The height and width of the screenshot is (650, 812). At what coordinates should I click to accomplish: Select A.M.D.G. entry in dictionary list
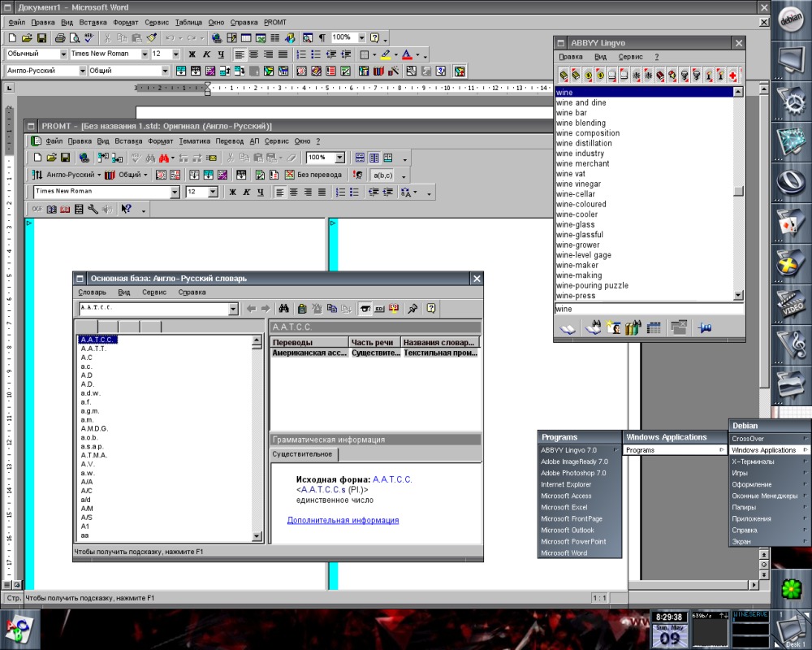95,429
